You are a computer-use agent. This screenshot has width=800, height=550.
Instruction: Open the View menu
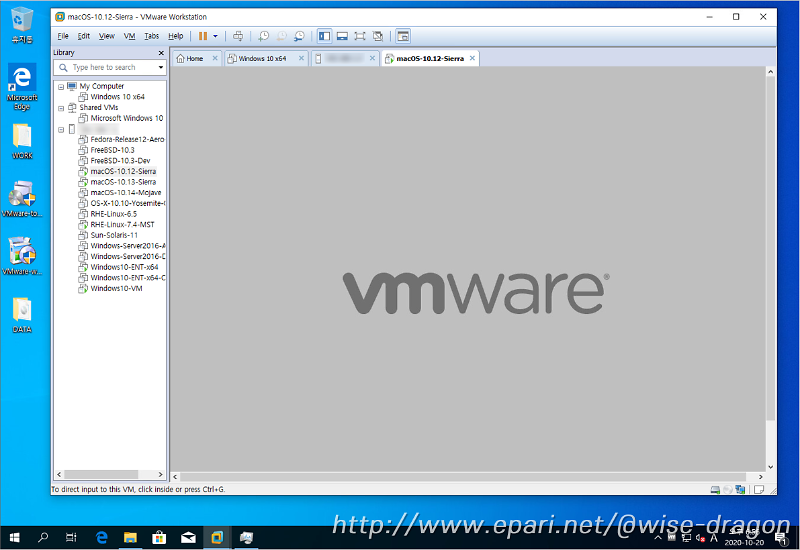(x=107, y=36)
